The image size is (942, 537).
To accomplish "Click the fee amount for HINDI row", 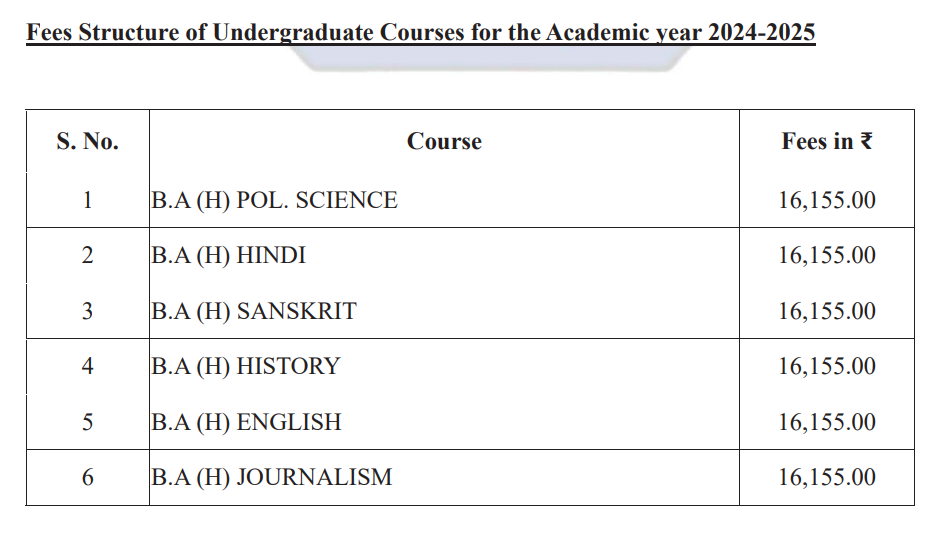I will 827,255.
